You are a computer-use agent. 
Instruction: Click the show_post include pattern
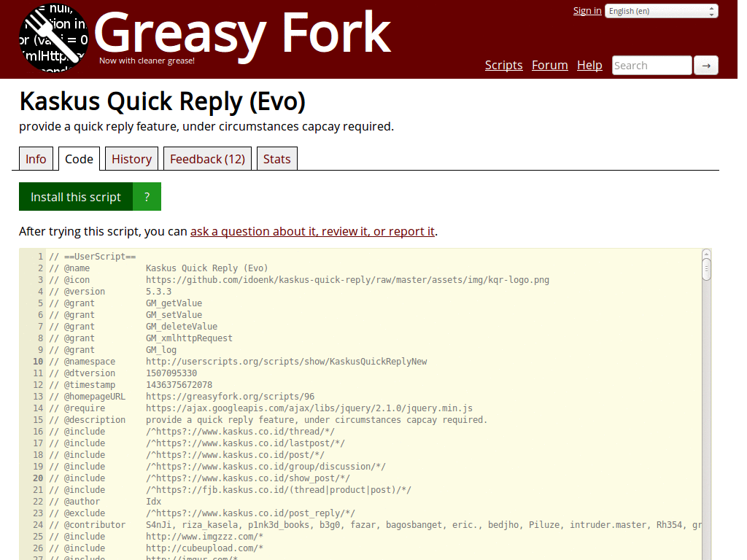[x=248, y=478]
